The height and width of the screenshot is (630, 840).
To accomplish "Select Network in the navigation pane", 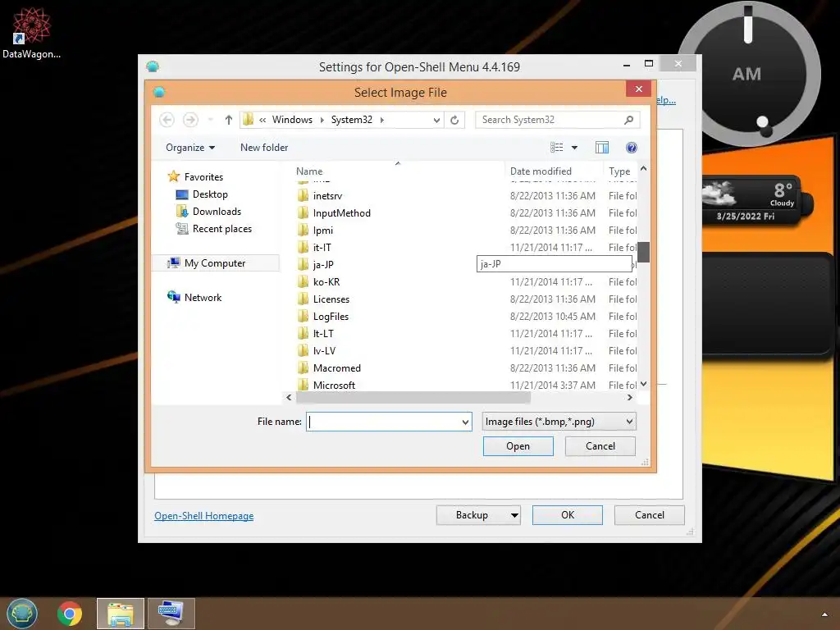I will [x=203, y=297].
